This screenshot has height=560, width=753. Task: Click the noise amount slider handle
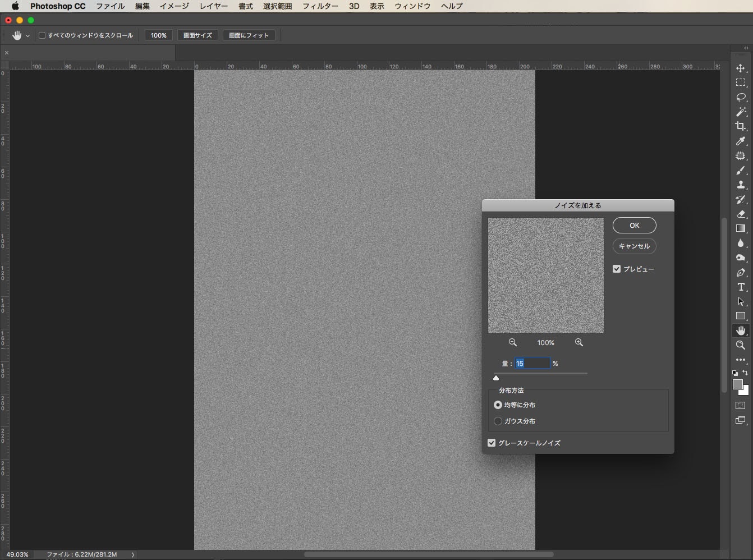496,378
